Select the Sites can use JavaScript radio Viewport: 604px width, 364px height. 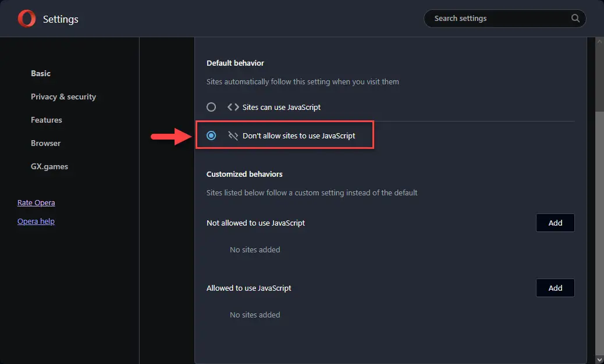211,107
